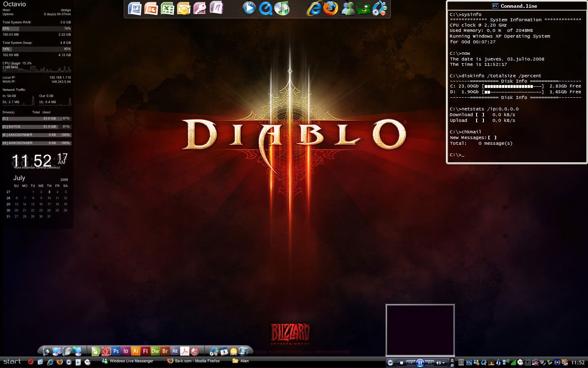Open volume dropdown arrow in Media Player toolbar
The image size is (588, 368).
point(443,363)
